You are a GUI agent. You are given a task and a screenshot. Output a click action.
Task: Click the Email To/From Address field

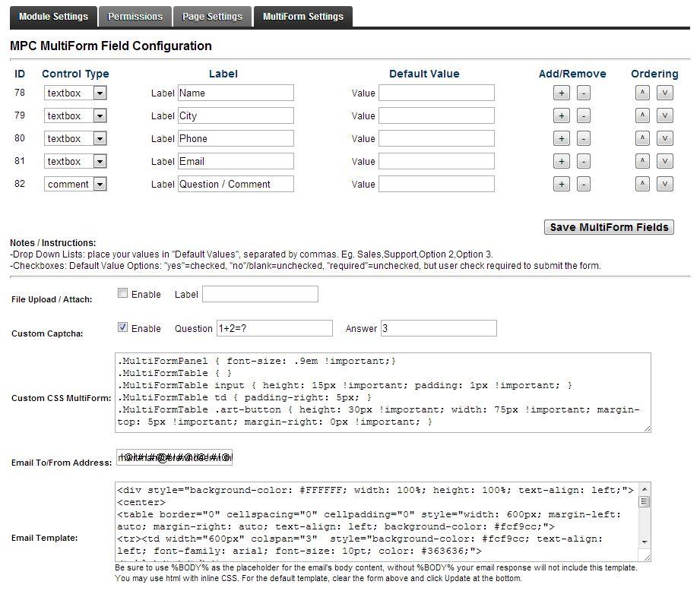pos(175,457)
